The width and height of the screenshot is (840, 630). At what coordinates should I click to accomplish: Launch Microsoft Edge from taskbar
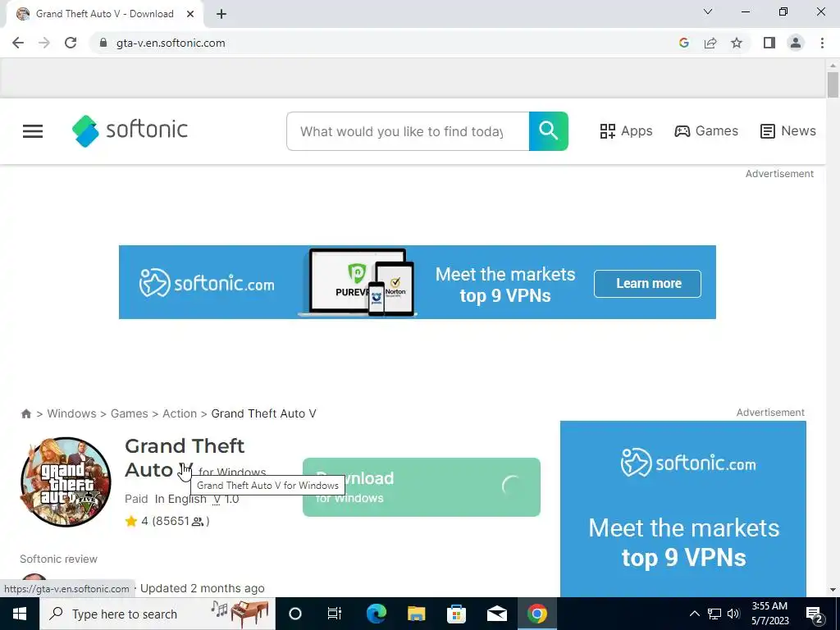pos(377,614)
